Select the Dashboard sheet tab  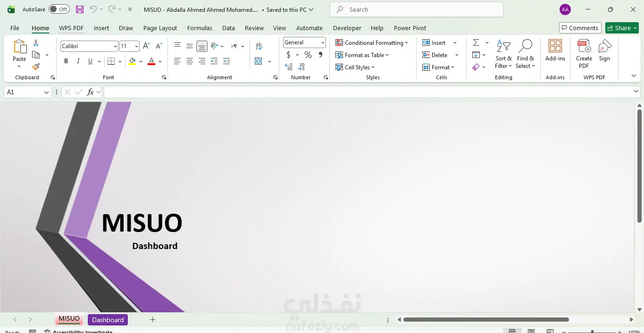pyautogui.click(x=108, y=320)
